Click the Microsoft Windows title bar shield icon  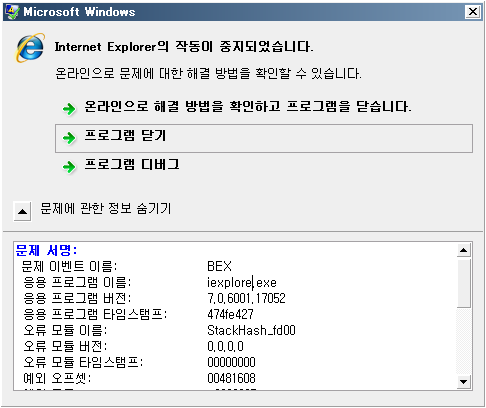12,12
